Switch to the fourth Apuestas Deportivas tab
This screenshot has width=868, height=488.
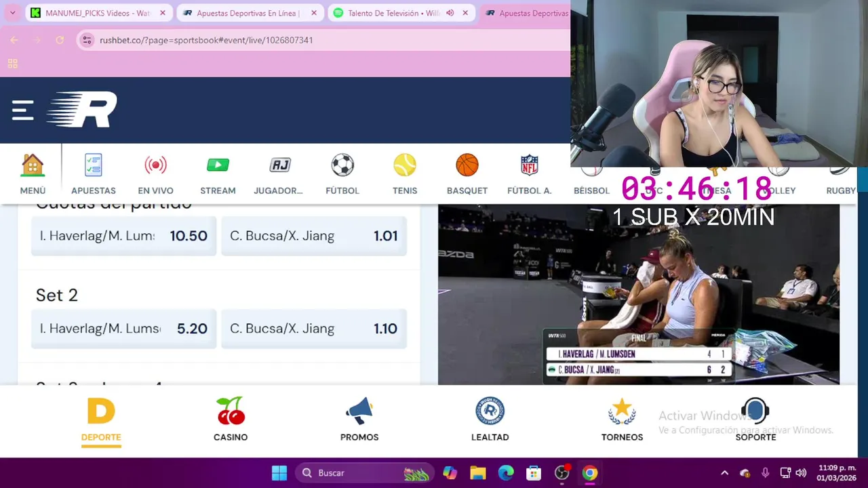tap(526, 13)
